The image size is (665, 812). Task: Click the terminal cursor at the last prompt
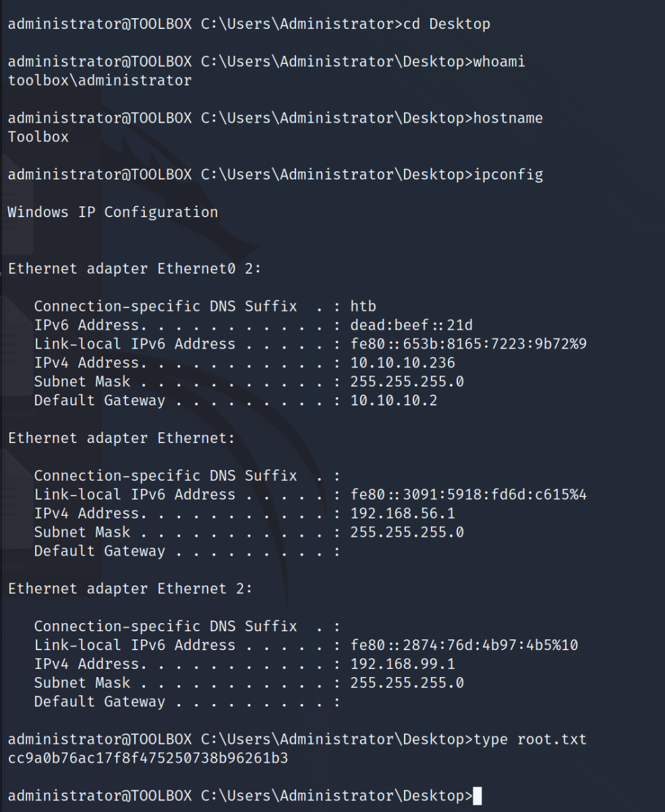coord(478,796)
